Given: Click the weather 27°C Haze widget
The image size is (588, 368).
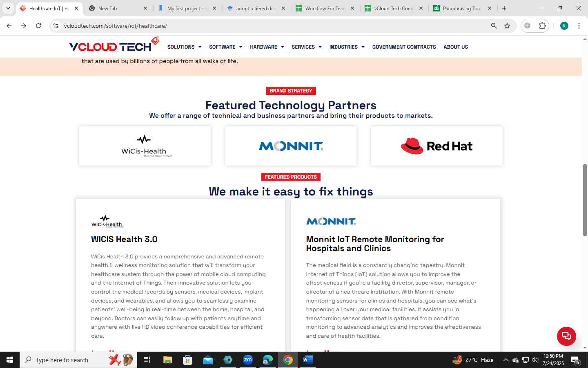Looking at the screenshot, I should 473,360.
